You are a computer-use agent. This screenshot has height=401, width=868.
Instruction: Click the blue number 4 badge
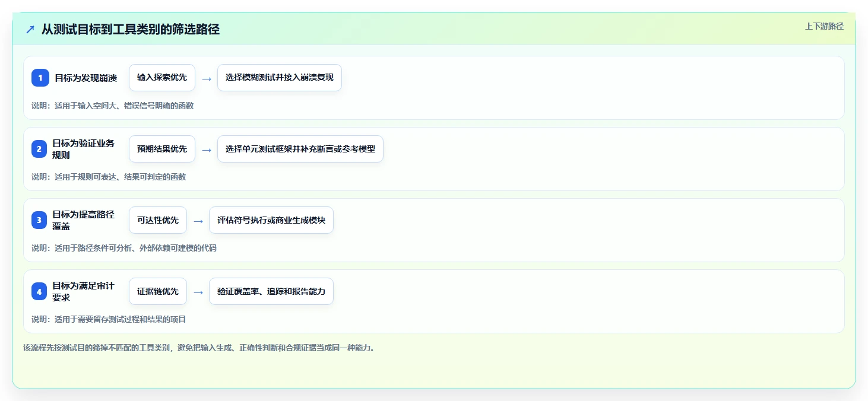[39, 291]
